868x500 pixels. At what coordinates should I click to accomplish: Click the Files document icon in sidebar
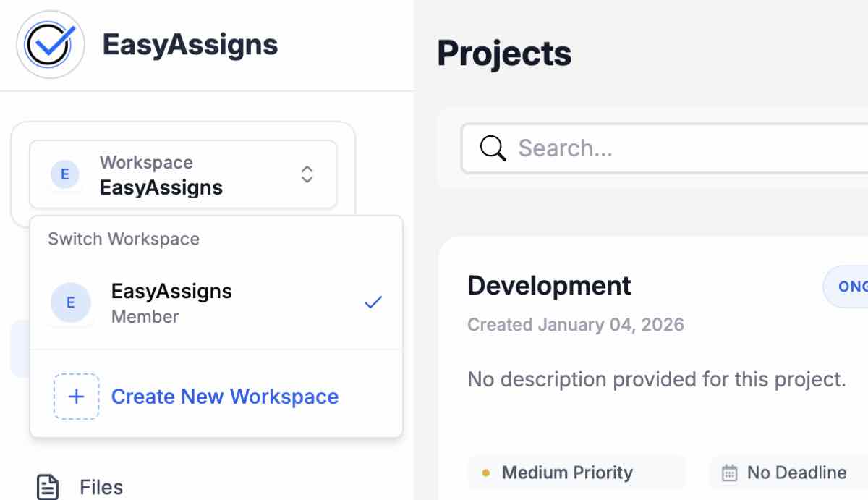47,487
